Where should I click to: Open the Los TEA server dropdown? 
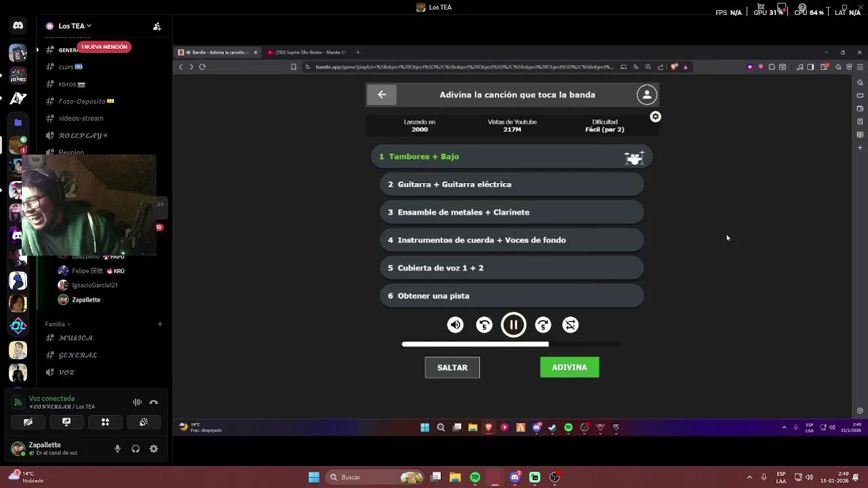75,26
